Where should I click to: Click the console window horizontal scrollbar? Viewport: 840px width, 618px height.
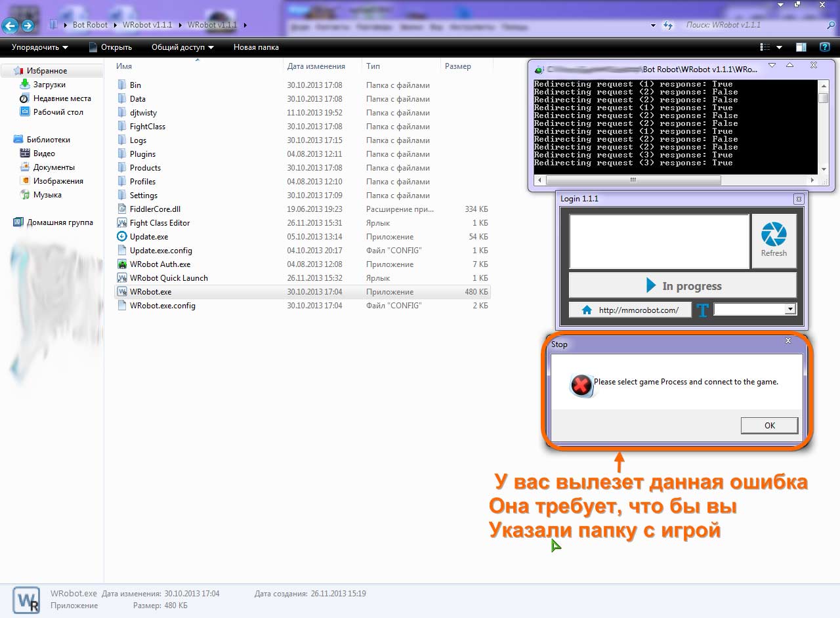pyautogui.click(x=676, y=180)
